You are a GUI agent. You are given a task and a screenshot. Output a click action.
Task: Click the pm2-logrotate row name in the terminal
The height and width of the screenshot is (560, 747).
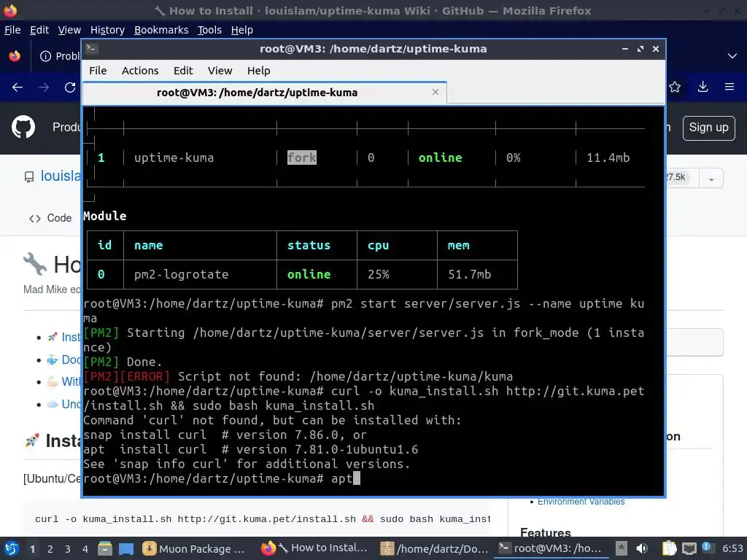(x=181, y=274)
